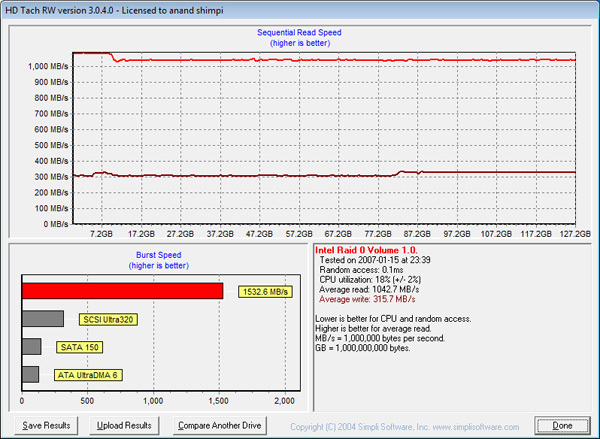Select the Higher is better for average read line
The width and height of the screenshot is (600, 439).
coord(373,329)
